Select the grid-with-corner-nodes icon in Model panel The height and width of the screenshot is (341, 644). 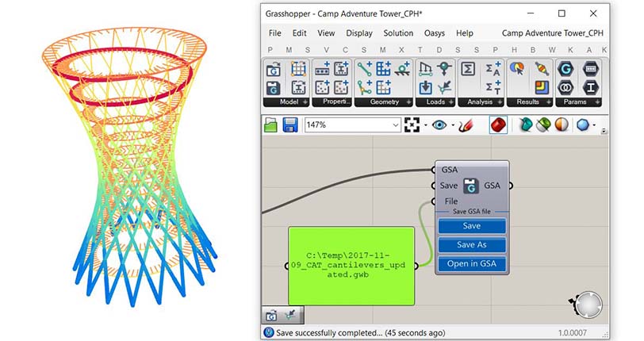click(x=298, y=70)
